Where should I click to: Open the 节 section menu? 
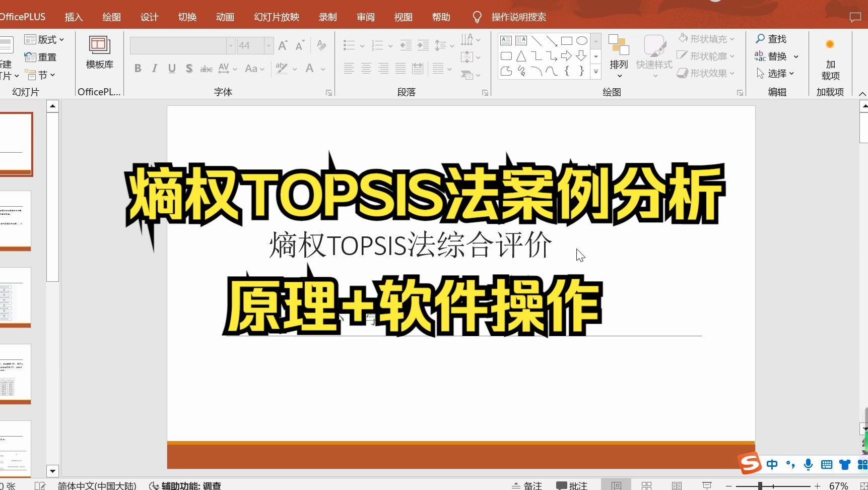(40, 75)
